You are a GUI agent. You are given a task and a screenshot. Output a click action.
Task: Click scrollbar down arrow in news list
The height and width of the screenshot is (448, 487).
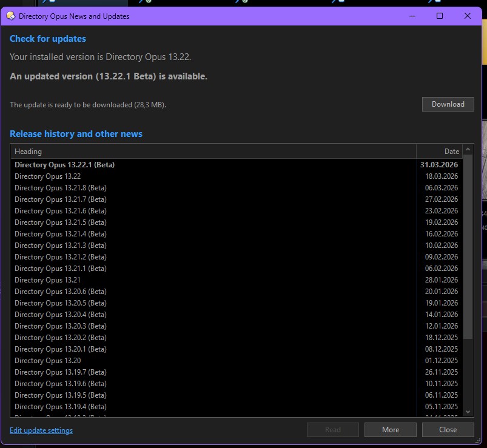(x=468, y=412)
